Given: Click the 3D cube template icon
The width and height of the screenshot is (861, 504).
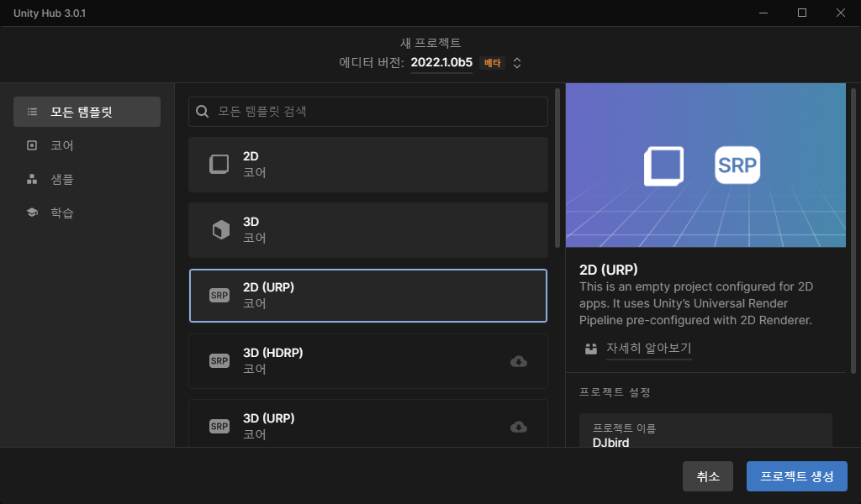Looking at the screenshot, I should point(221,230).
